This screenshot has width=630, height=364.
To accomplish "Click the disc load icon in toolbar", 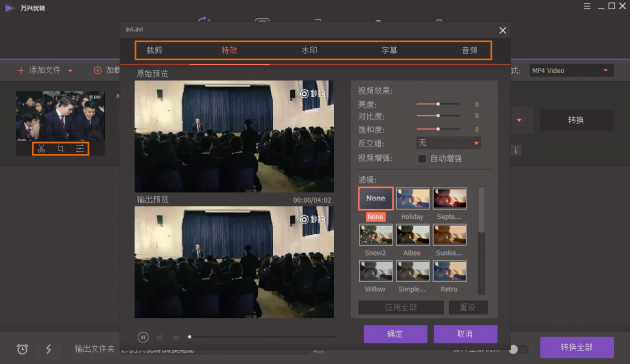I will point(98,71).
